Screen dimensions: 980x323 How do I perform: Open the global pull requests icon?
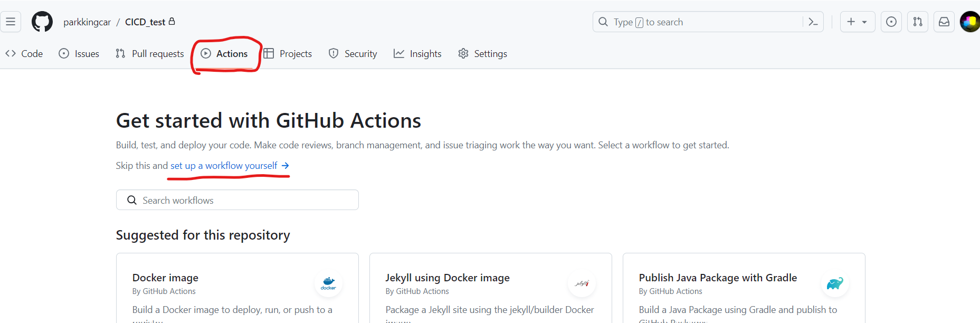(918, 22)
